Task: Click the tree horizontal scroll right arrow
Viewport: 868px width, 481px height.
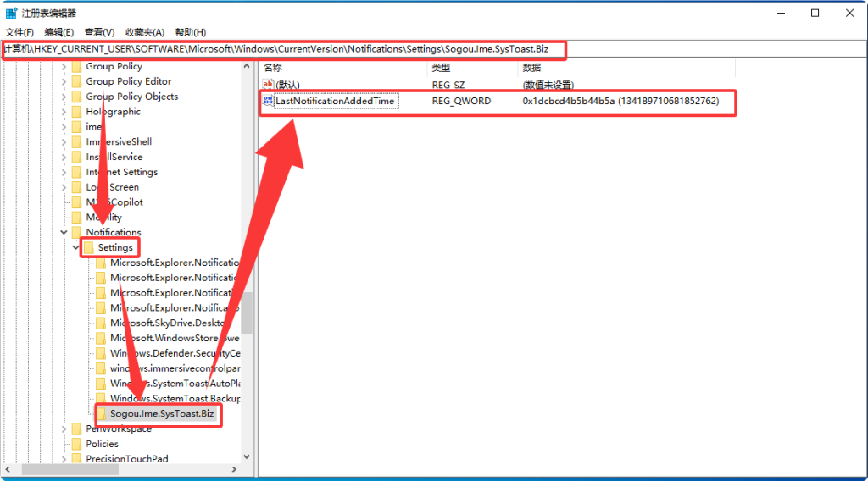Action: (x=234, y=469)
